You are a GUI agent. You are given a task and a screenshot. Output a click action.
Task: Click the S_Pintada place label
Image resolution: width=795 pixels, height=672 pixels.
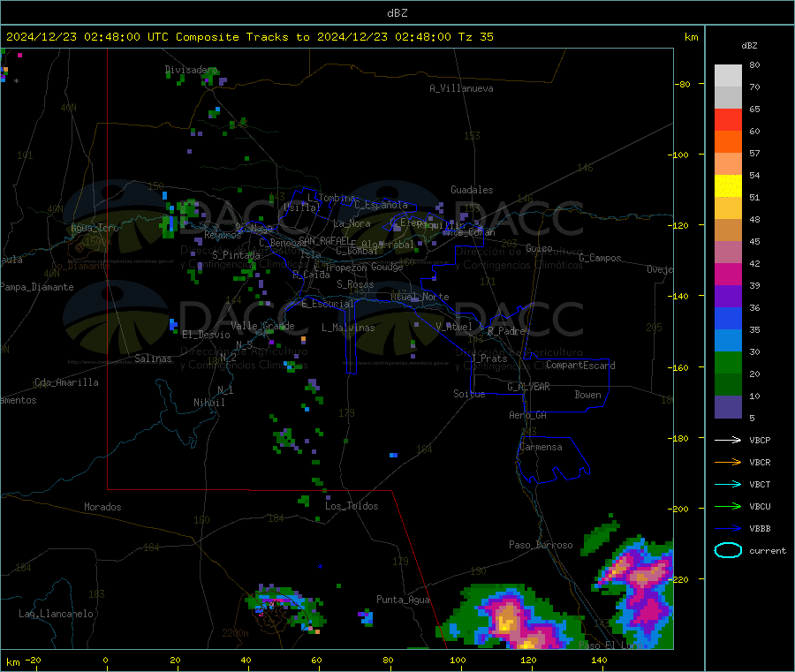click(x=236, y=255)
